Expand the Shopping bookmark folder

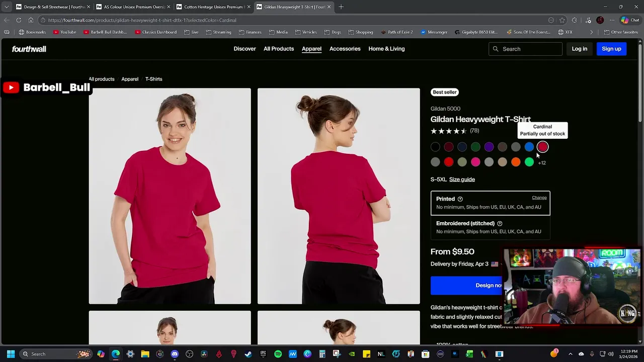coord(361,32)
